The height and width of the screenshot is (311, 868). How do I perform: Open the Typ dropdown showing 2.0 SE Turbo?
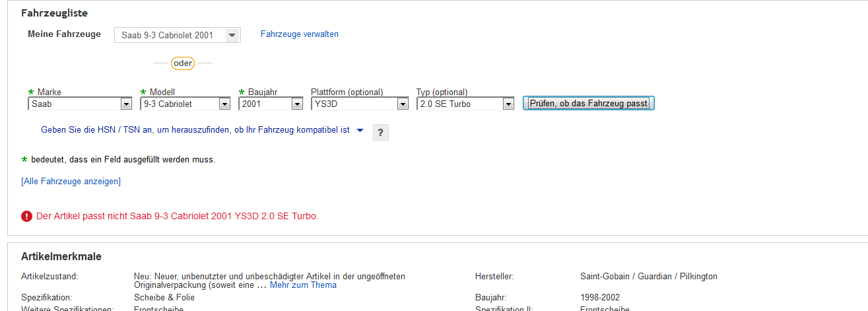tap(465, 104)
